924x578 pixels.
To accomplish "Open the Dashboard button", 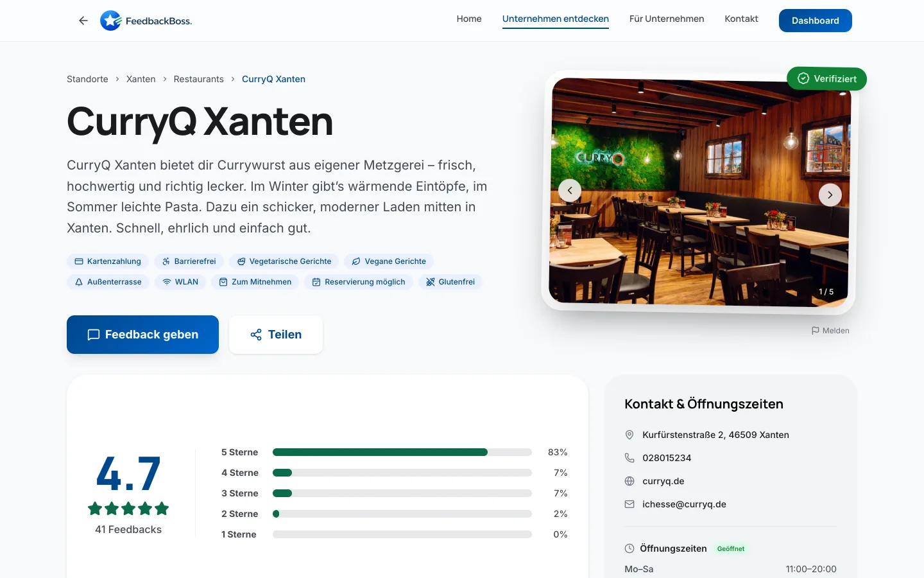I will (x=816, y=21).
